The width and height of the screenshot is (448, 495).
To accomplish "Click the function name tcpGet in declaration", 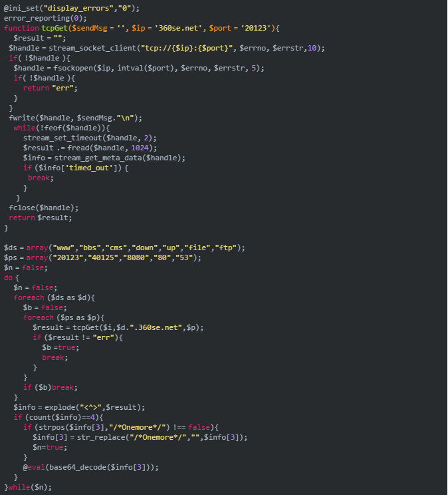I will coord(55,28).
